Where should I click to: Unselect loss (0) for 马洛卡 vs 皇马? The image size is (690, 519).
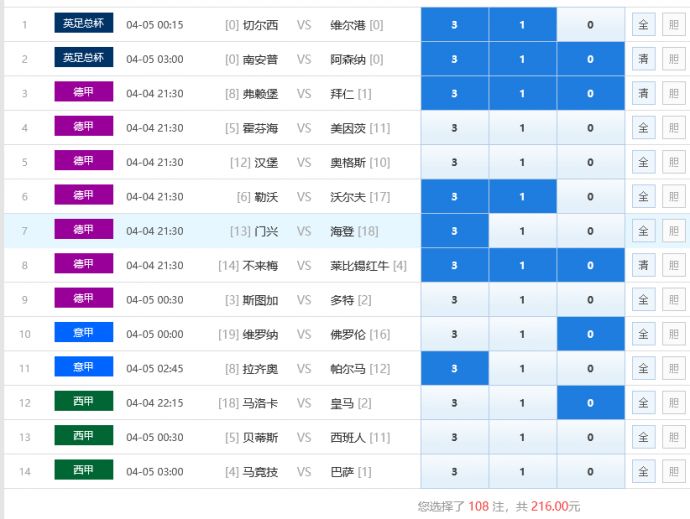(x=590, y=403)
